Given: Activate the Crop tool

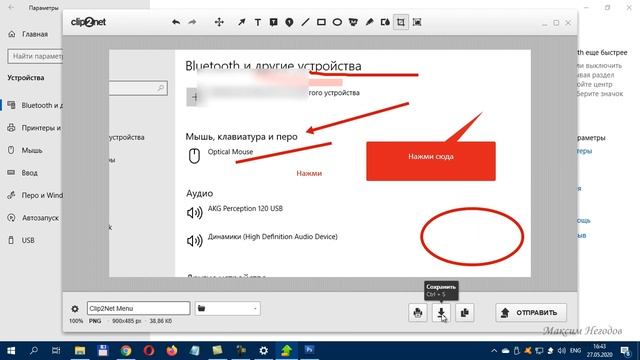Looking at the screenshot, I should [401, 22].
